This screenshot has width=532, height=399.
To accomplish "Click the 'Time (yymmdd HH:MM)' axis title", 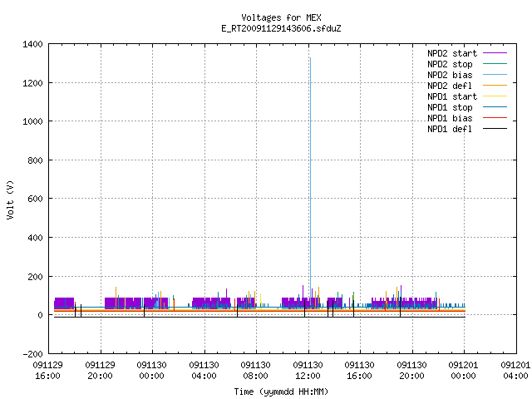I will tap(281, 392).
